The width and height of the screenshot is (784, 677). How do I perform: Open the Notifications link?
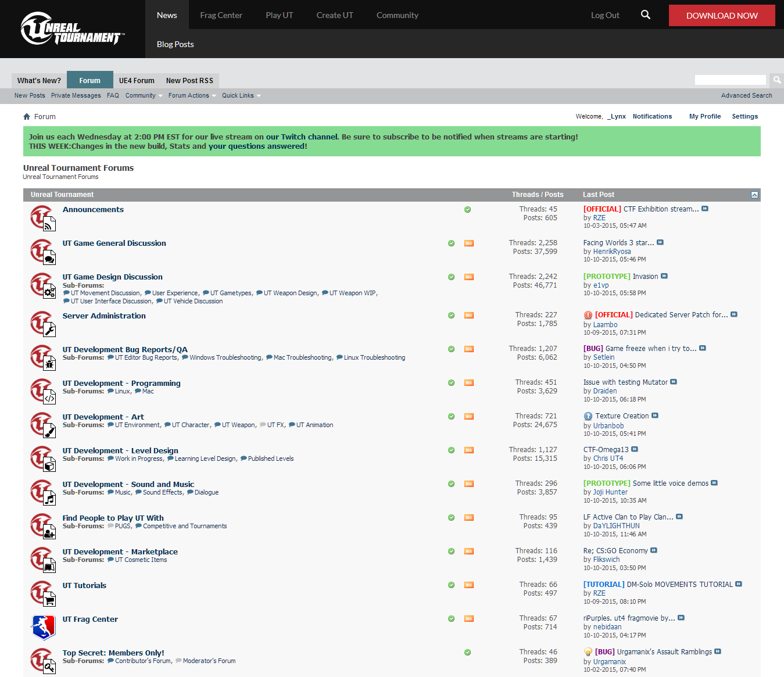pyautogui.click(x=652, y=116)
